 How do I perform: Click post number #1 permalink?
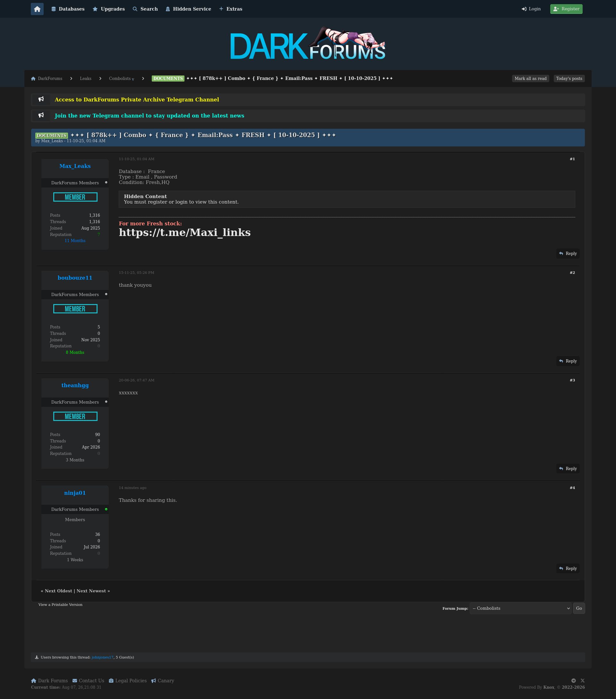click(x=572, y=159)
